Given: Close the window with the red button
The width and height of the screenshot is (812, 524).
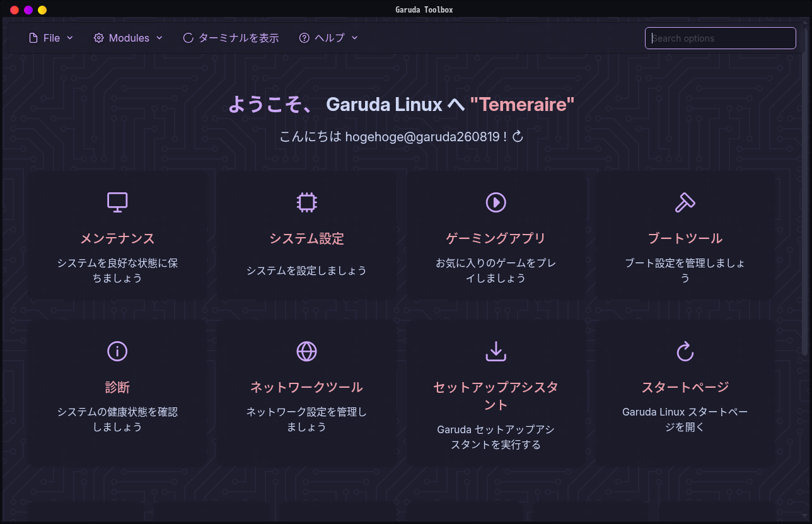Looking at the screenshot, I should coord(14,10).
